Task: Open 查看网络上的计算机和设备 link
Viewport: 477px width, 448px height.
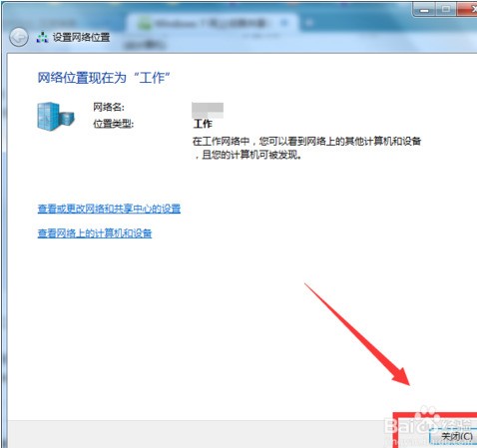Action: point(95,233)
